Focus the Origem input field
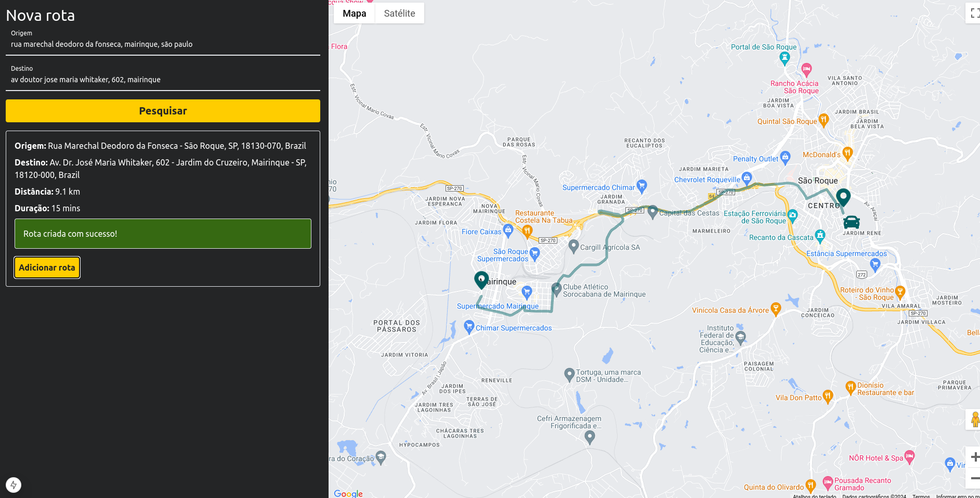Viewport: 980px width, 498px height. pos(163,44)
